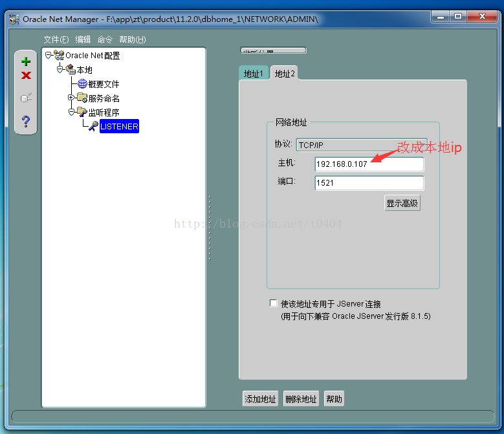Select the 概要文件 tree item
The image size is (504, 434).
coord(104,84)
